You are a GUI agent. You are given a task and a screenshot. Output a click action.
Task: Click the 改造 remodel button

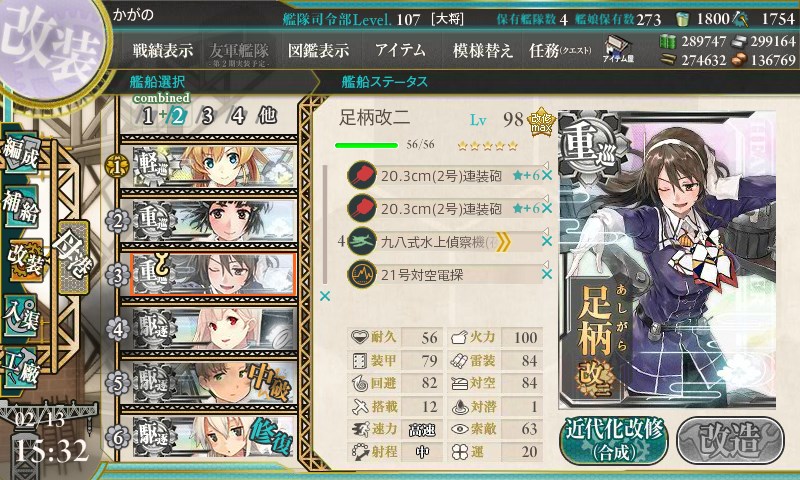click(x=730, y=440)
